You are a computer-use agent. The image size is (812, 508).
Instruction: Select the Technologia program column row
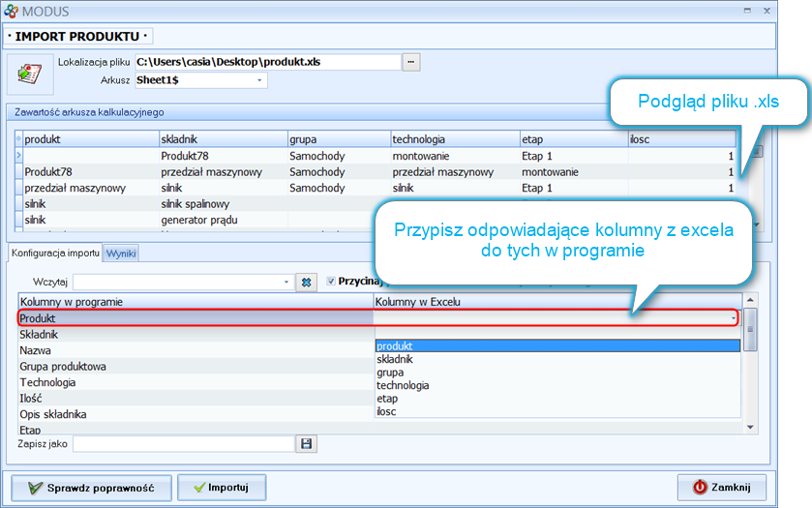click(x=195, y=382)
